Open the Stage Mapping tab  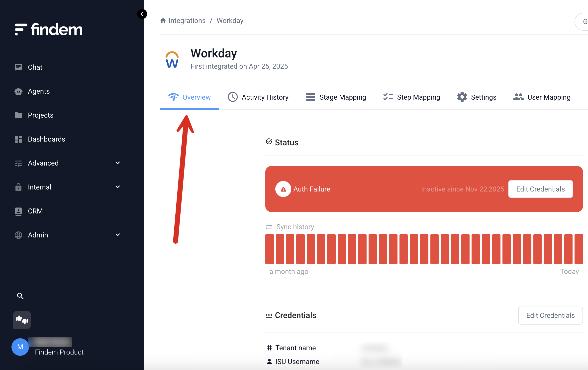tap(336, 97)
